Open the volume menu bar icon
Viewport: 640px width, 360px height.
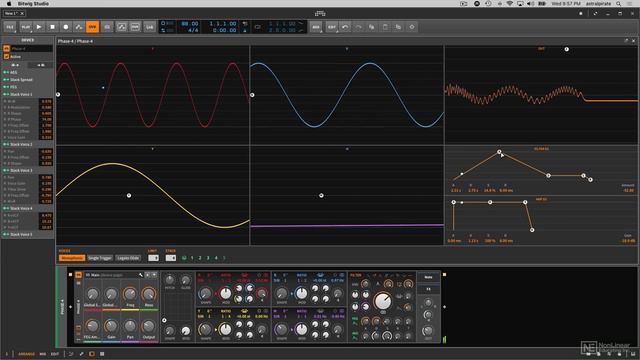(531, 4)
